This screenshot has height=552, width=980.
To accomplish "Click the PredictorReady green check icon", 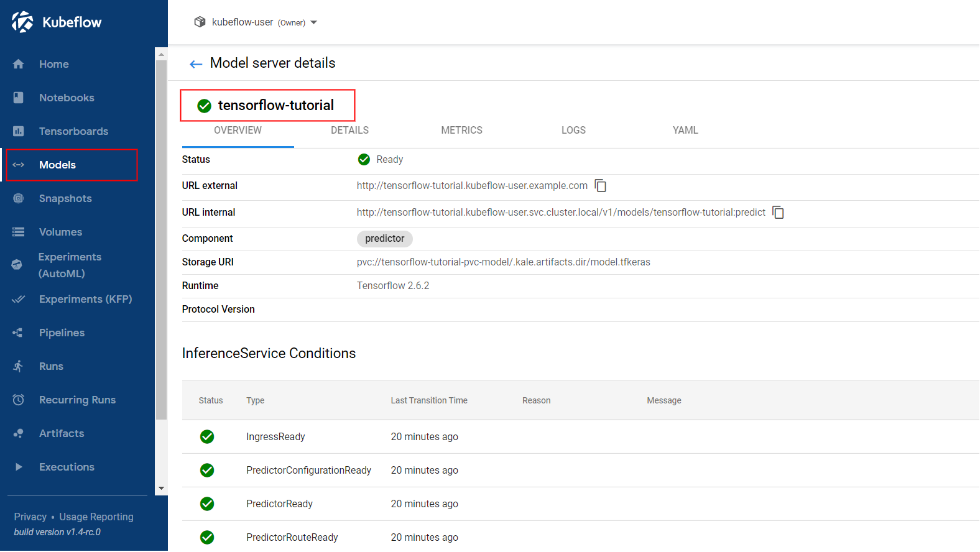I will point(207,504).
